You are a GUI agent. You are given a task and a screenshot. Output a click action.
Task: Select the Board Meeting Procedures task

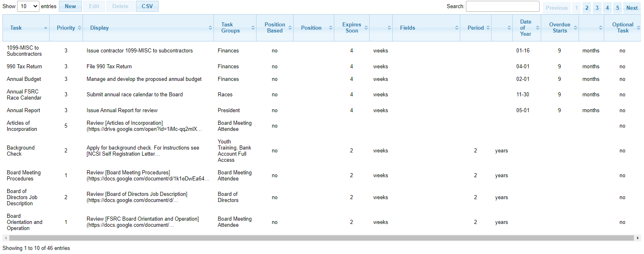click(24, 176)
